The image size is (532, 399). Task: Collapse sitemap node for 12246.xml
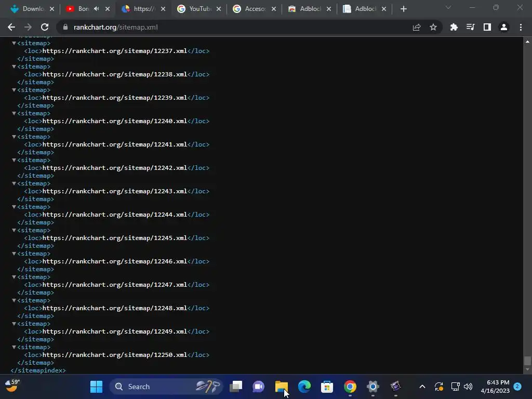(14, 254)
